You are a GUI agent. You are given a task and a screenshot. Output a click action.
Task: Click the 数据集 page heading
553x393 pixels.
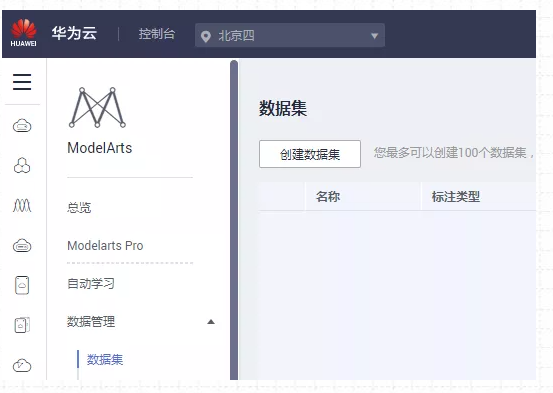(283, 108)
